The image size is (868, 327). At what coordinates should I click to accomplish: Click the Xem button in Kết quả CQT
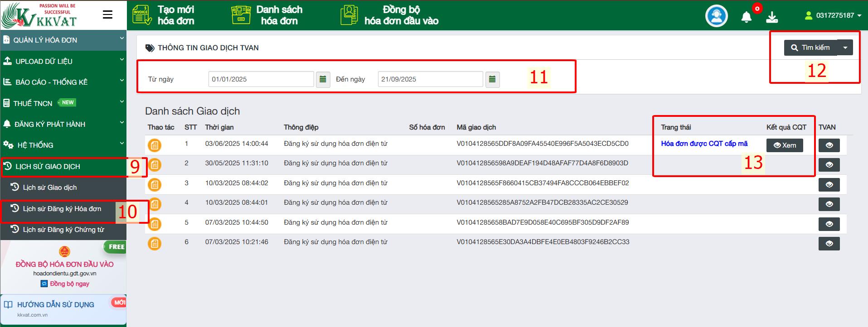pyautogui.click(x=785, y=145)
